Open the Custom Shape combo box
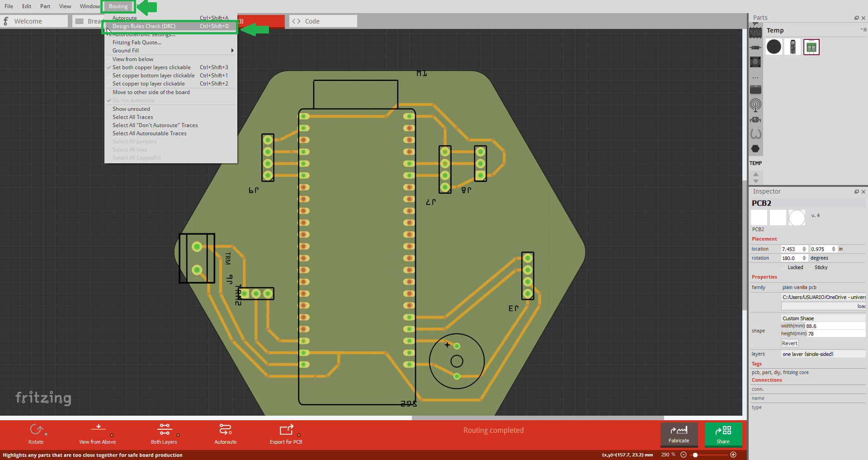 (823, 318)
